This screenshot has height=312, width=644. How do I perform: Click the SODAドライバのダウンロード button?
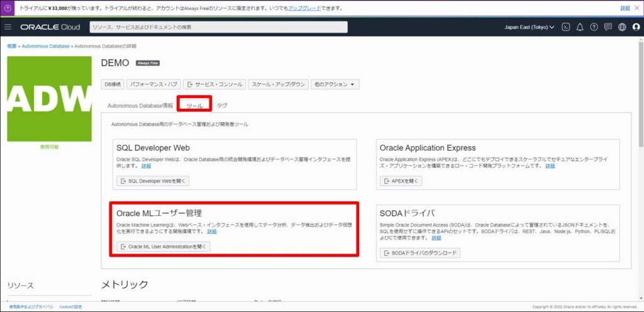click(x=420, y=253)
